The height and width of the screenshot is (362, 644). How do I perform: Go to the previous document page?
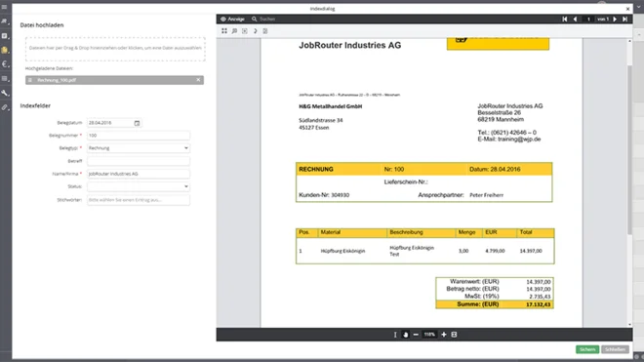coord(575,19)
